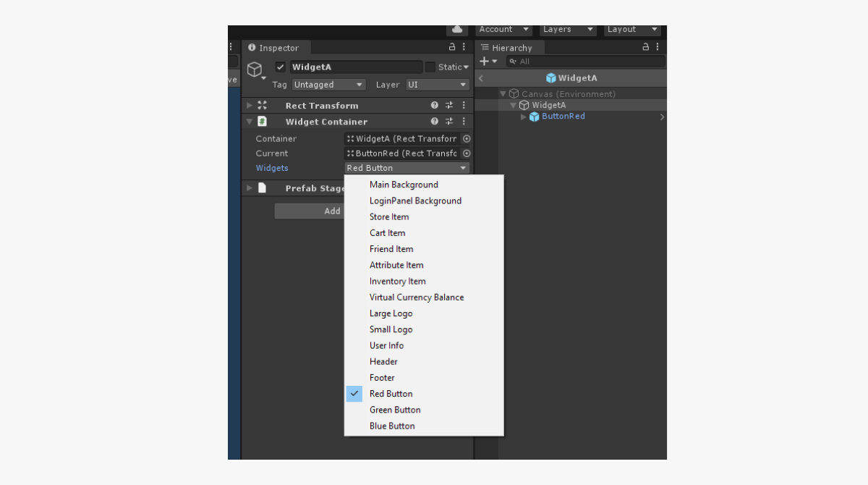Open Rect Transform help reference icon
The image size is (868, 485).
[435, 105]
